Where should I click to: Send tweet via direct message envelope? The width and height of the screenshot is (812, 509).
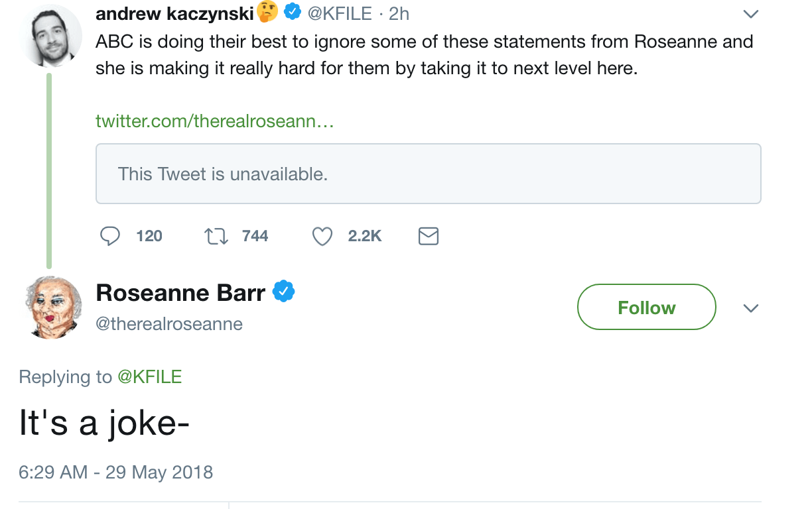[429, 236]
